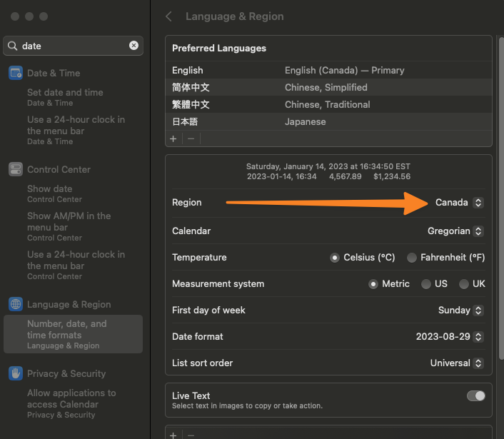Remove language with the minus button
Viewport: 504px width, 439px height.
pyautogui.click(x=191, y=138)
